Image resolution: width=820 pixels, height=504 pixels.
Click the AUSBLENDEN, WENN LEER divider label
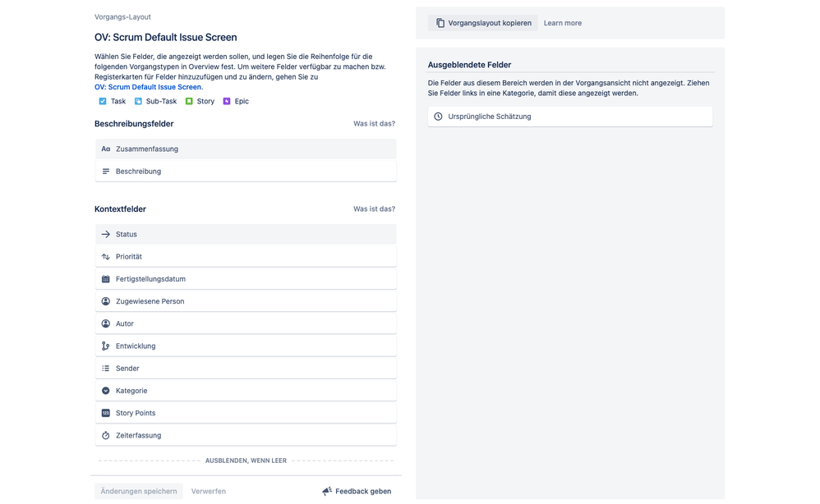tap(246, 460)
